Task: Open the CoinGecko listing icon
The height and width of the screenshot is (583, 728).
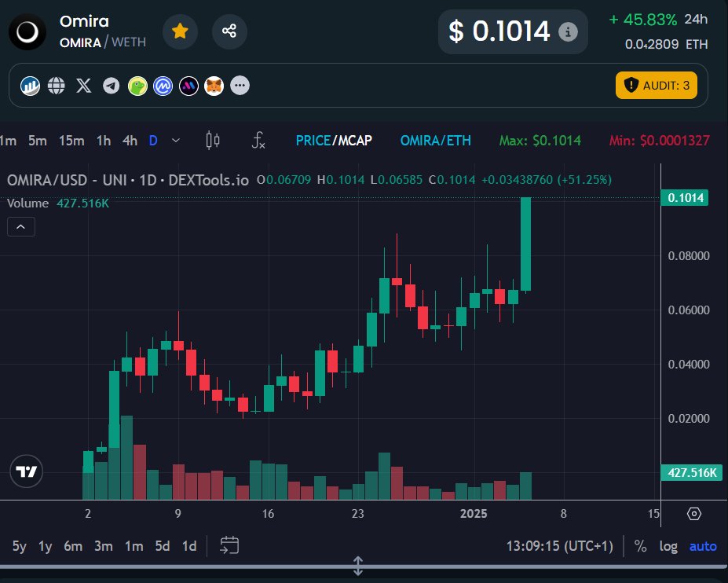Action: [x=138, y=86]
